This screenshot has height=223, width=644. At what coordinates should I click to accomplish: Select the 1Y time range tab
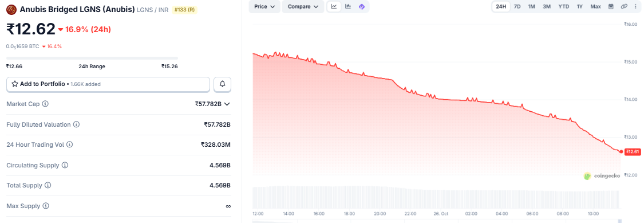(x=579, y=6)
